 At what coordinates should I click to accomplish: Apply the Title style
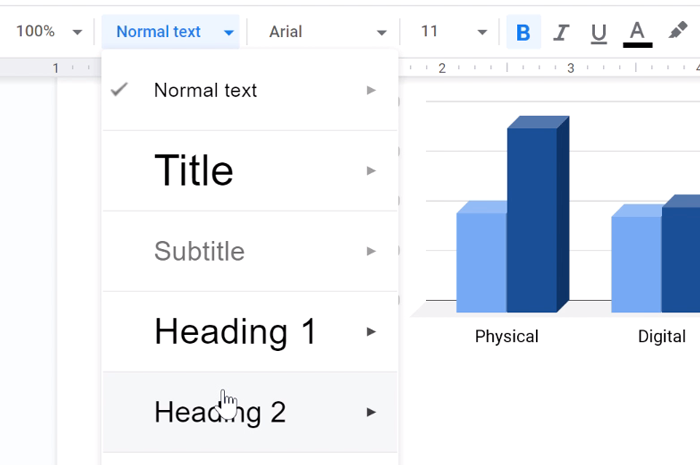click(194, 171)
